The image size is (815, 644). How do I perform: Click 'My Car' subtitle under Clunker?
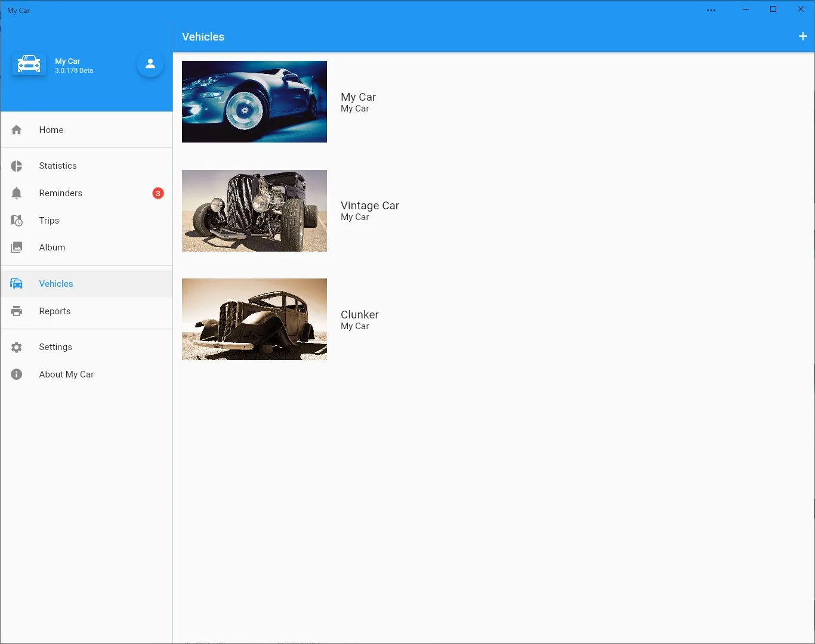[x=355, y=326]
